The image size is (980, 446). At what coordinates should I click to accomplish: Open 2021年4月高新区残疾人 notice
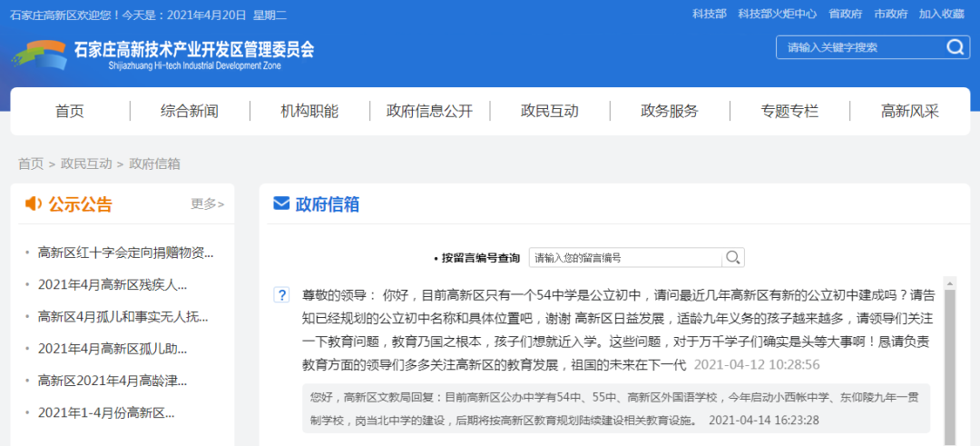(113, 284)
